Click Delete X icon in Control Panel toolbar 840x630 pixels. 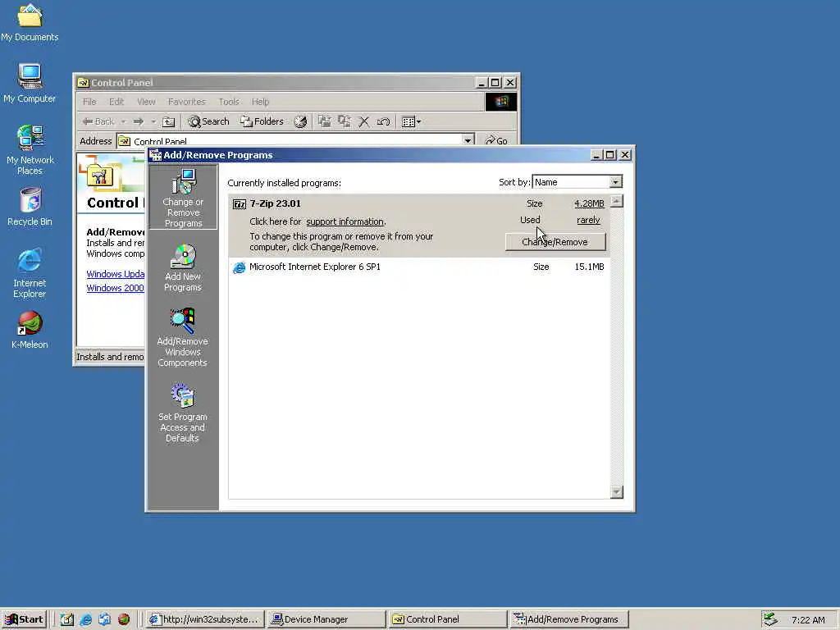[363, 121]
